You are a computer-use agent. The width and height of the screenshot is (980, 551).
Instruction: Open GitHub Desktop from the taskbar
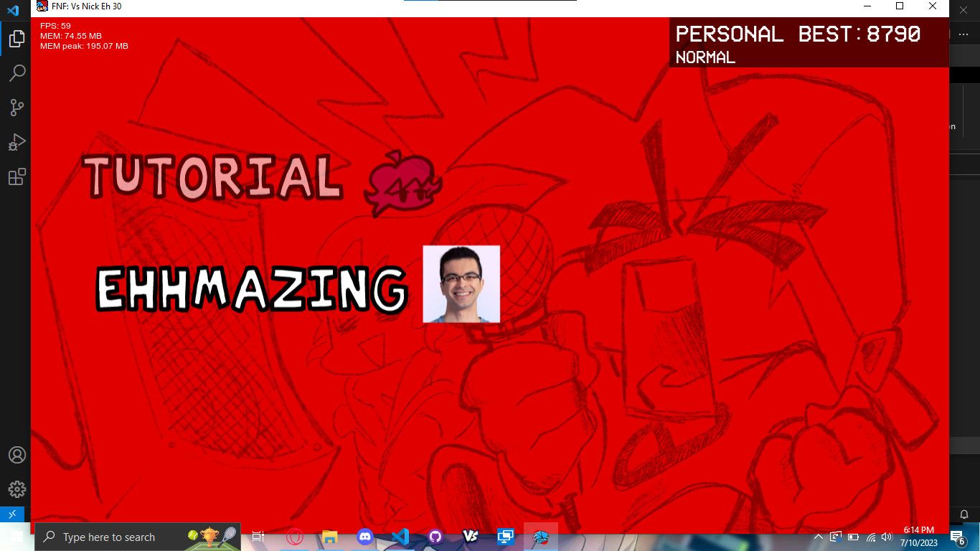pos(435,537)
